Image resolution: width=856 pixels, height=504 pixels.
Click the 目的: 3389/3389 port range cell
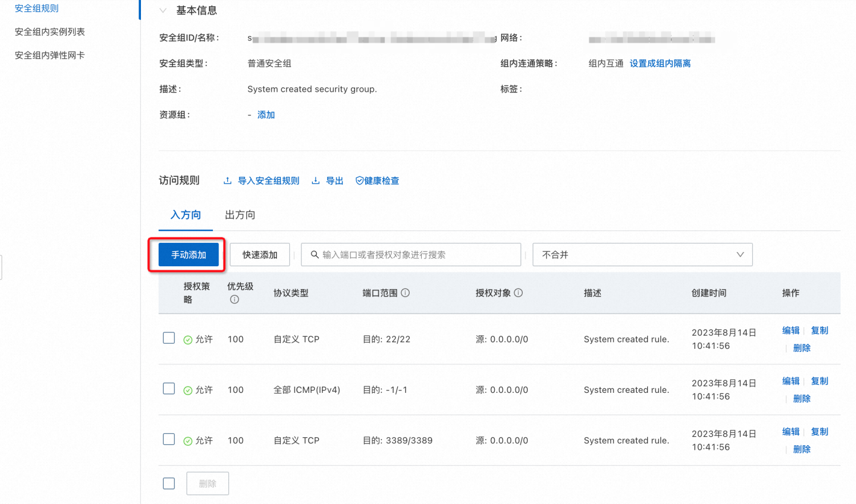(398, 441)
